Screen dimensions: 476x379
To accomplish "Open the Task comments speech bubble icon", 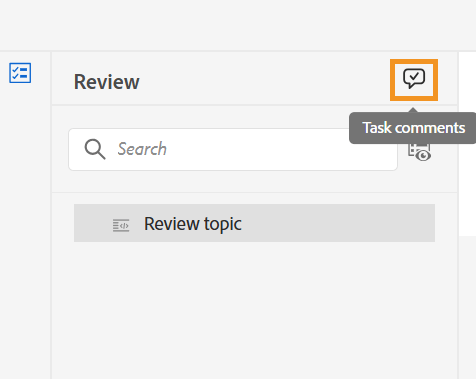I will pyautogui.click(x=414, y=79).
